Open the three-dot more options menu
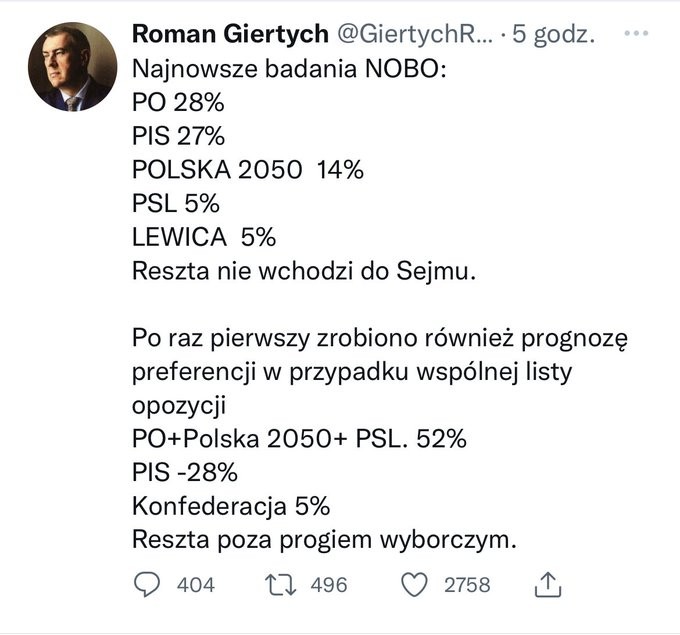Viewport: 680px width, 635px height. click(x=636, y=33)
